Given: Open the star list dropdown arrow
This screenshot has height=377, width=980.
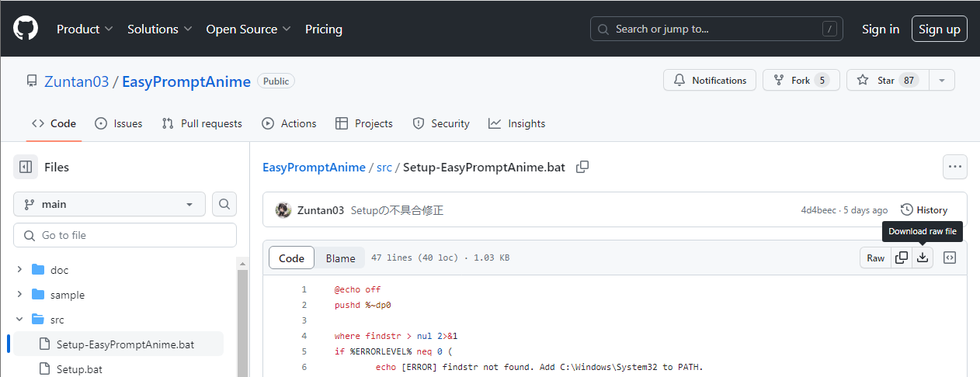Looking at the screenshot, I should [942, 80].
